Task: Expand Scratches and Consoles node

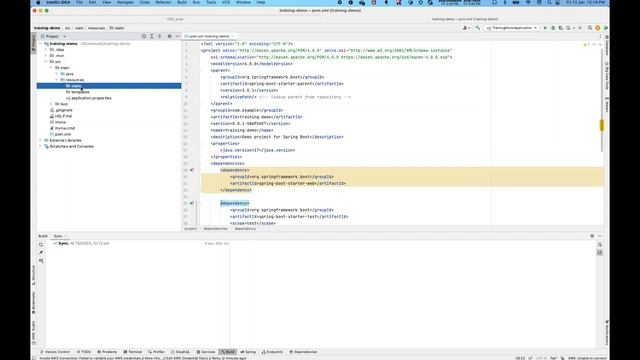Action: pos(40,147)
